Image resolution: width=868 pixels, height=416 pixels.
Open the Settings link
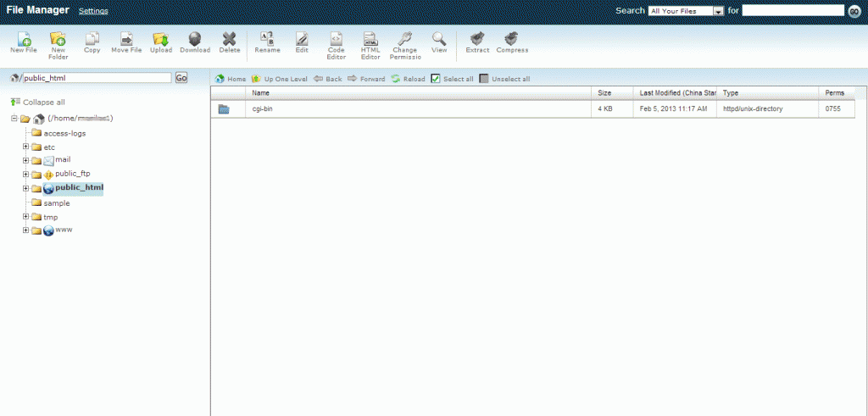(92, 11)
